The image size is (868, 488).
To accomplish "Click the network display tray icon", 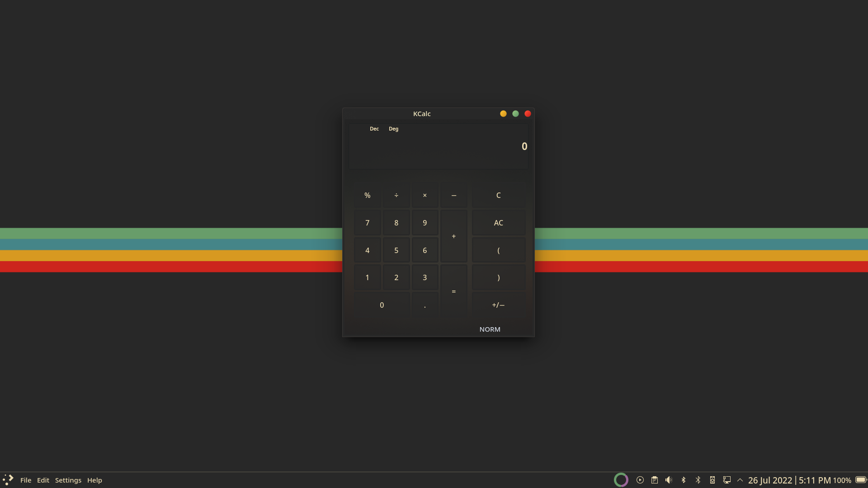I will 726,480.
